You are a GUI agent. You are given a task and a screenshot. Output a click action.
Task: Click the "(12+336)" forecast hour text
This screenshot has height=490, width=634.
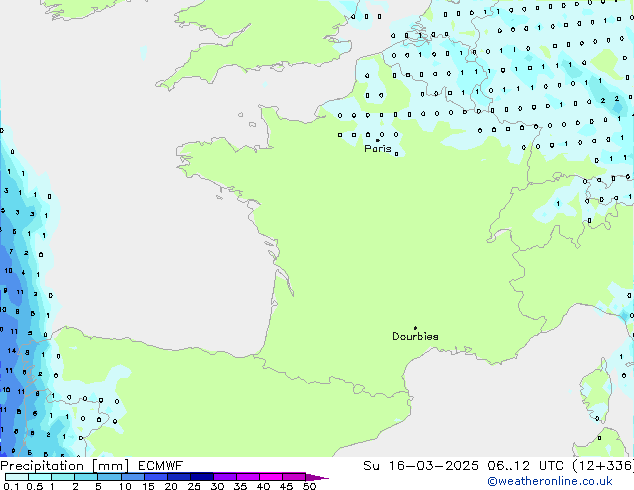pyautogui.click(x=603, y=466)
